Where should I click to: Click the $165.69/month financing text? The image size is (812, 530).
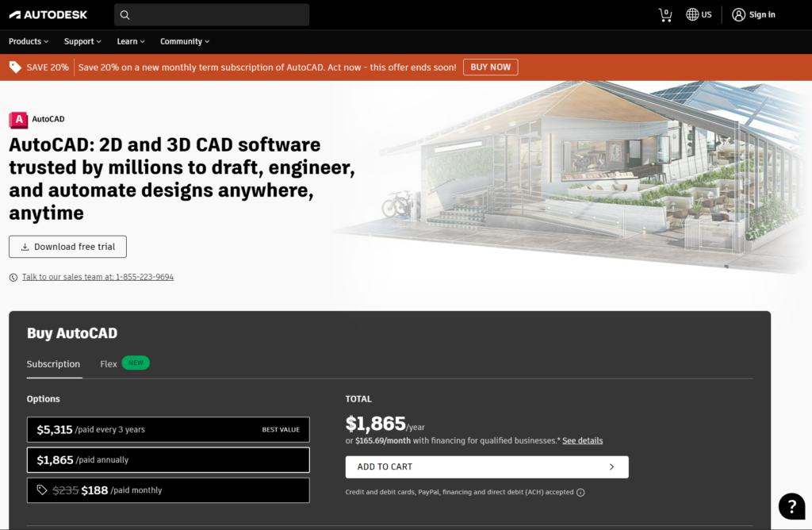(x=383, y=441)
